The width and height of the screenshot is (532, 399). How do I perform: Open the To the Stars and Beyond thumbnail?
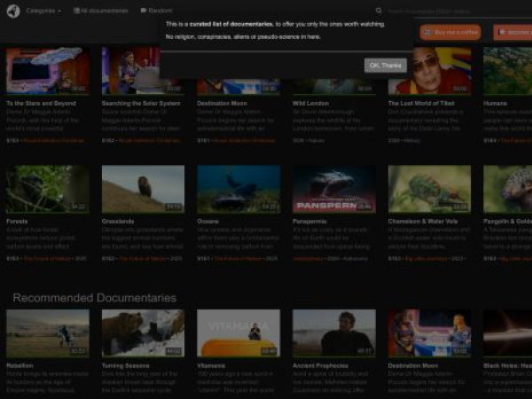tap(48, 71)
